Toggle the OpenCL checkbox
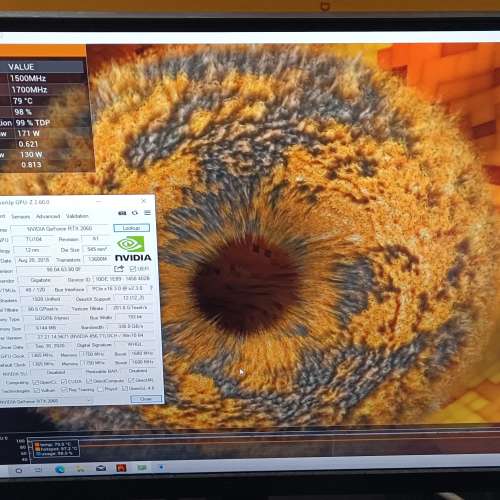This screenshot has width=500, height=500. pyautogui.click(x=36, y=382)
